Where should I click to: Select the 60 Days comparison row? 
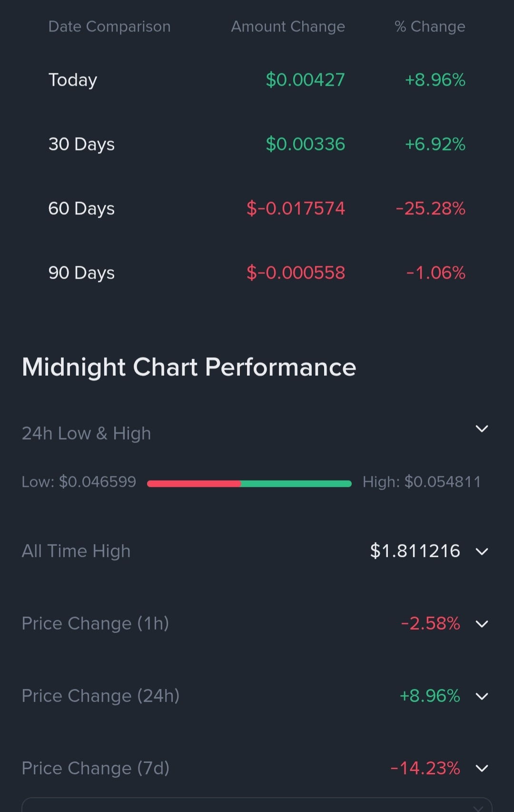(x=257, y=209)
